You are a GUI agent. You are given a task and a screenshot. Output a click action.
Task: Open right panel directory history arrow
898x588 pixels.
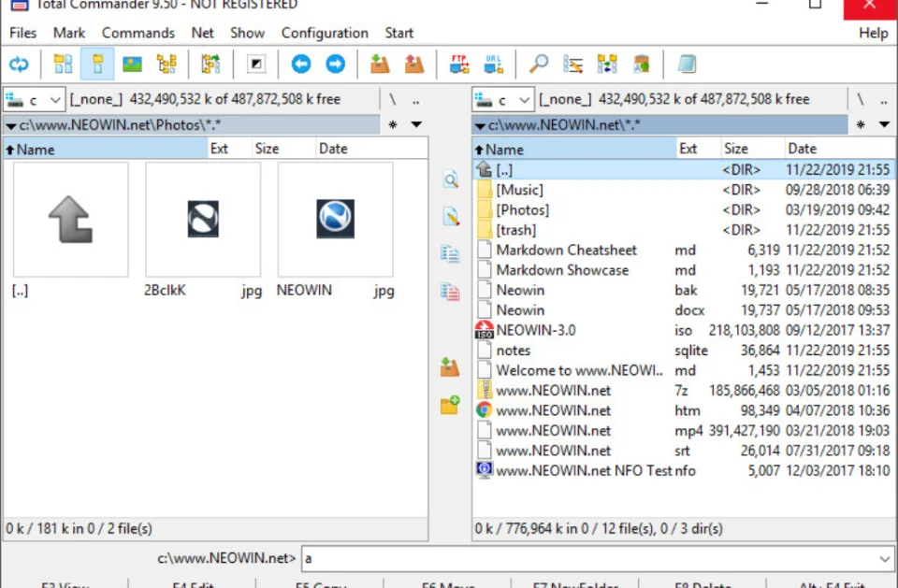(884, 124)
